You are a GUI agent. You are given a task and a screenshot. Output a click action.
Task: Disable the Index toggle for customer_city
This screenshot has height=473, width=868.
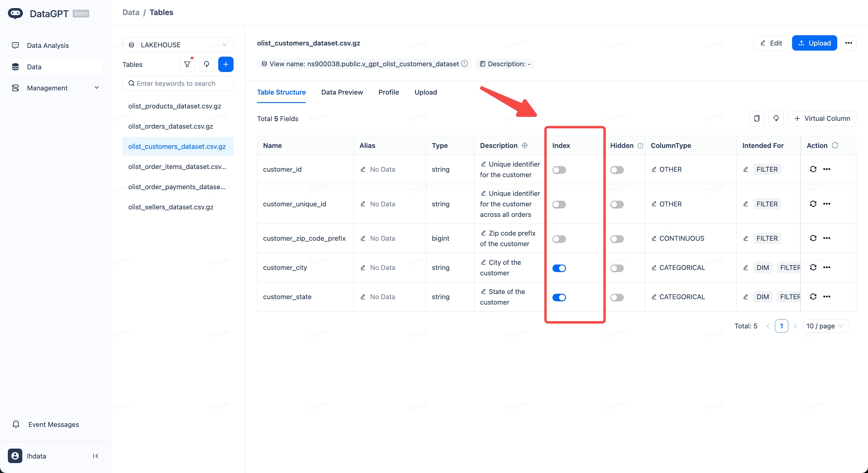pos(559,268)
